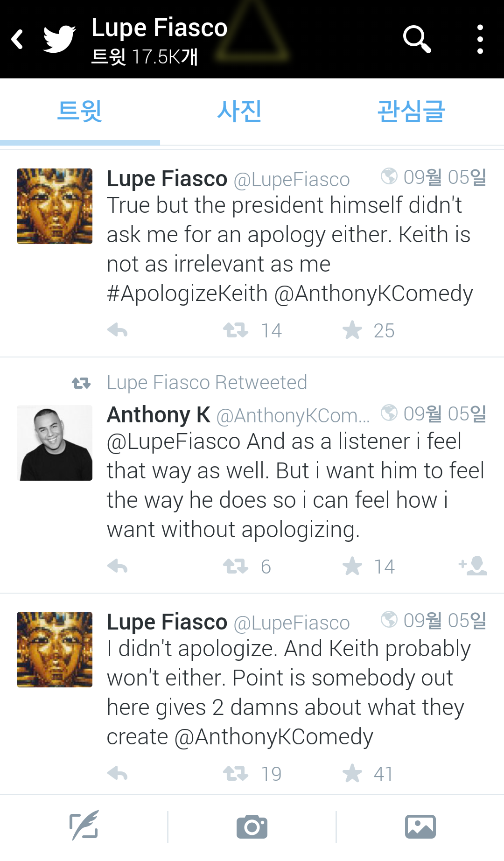The width and height of the screenshot is (504, 861).
Task: Open Anthony K's profile photo
Action: click(55, 443)
